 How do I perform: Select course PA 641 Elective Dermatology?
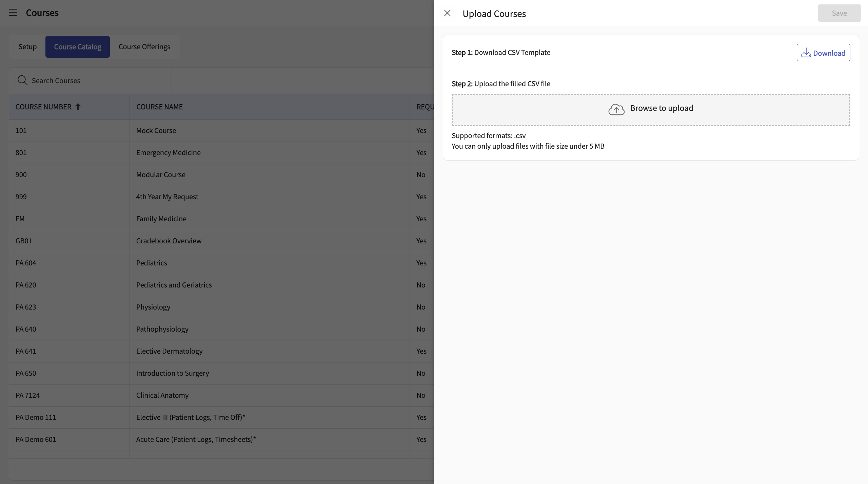(x=169, y=351)
